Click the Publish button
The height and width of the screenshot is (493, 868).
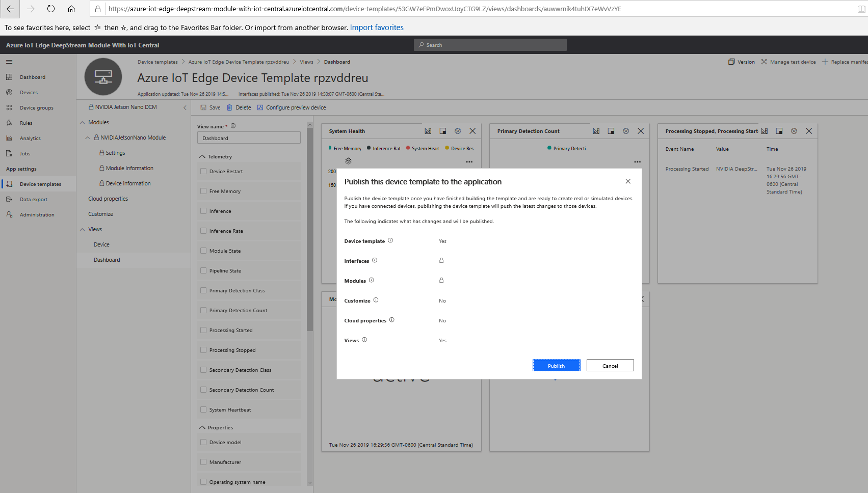tap(557, 366)
